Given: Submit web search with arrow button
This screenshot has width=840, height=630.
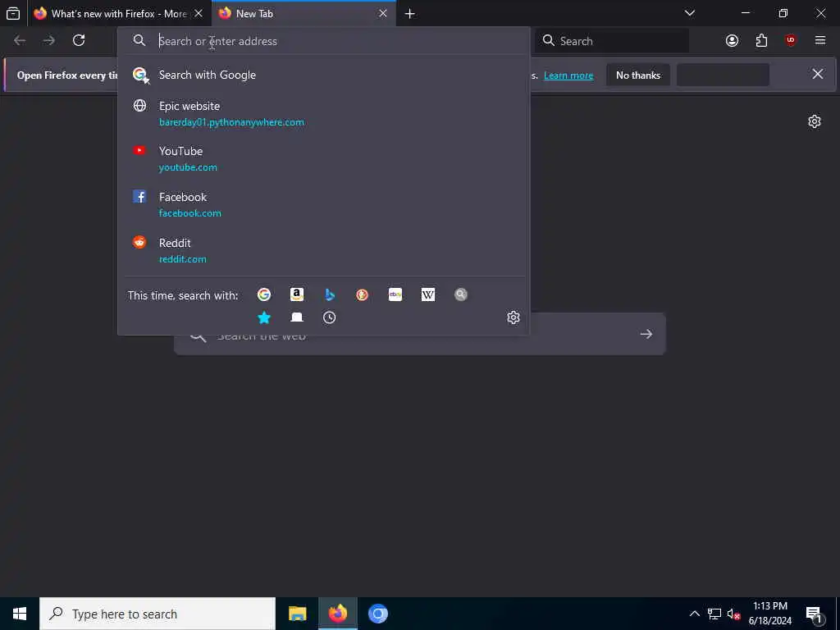Looking at the screenshot, I should tap(646, 335).
